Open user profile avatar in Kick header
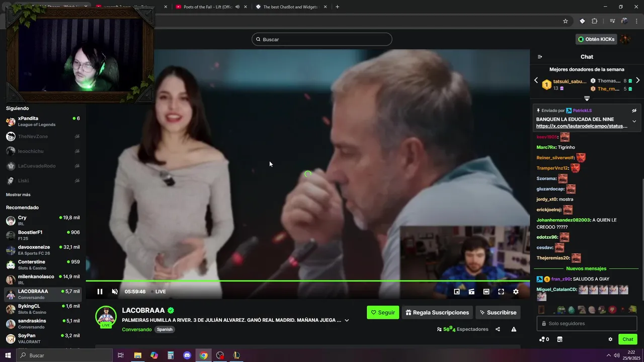644x362 pixels. 625,39
